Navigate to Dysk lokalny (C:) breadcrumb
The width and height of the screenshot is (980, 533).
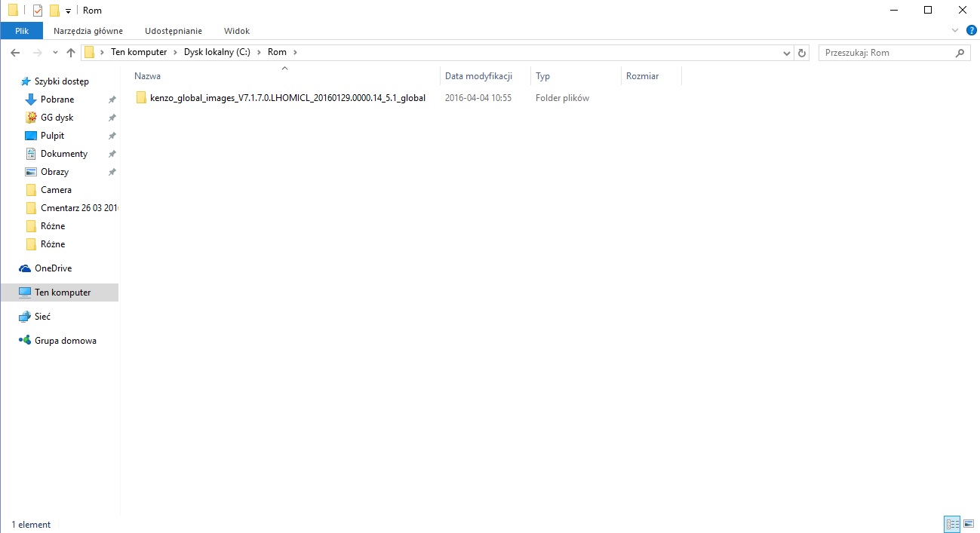click(217, 52)
